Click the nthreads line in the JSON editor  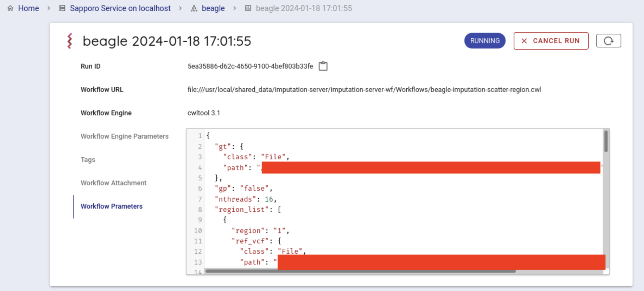(x=246, y=199)
